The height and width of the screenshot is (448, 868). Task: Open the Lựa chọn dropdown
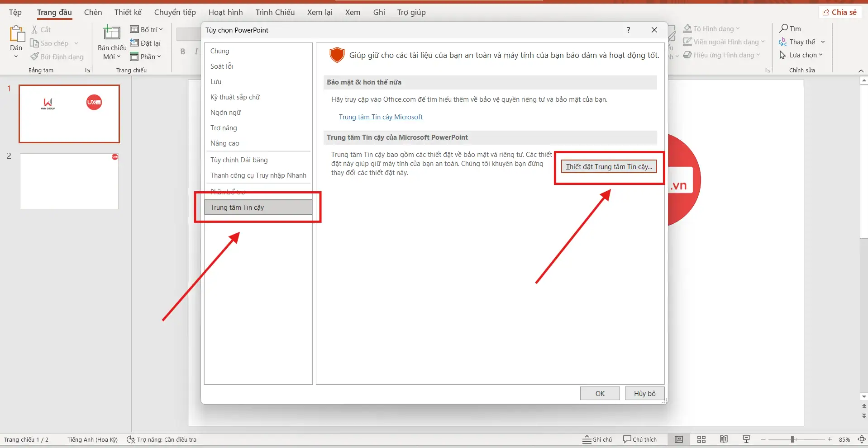pyautogui.click(x=806, y=55)
